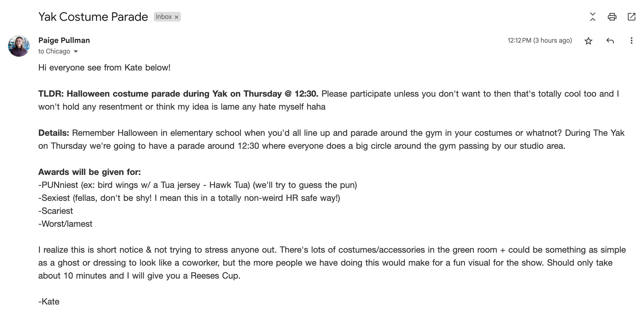This screenshot has width=644, height=318.
Task: Print this email conversation
Action: tap(612, 17)
